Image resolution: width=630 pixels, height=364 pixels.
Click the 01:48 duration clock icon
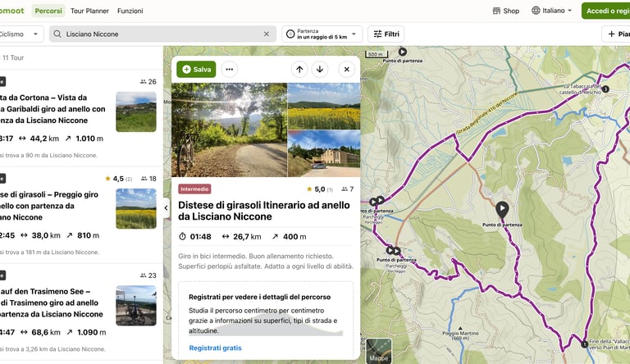[182, 237]
